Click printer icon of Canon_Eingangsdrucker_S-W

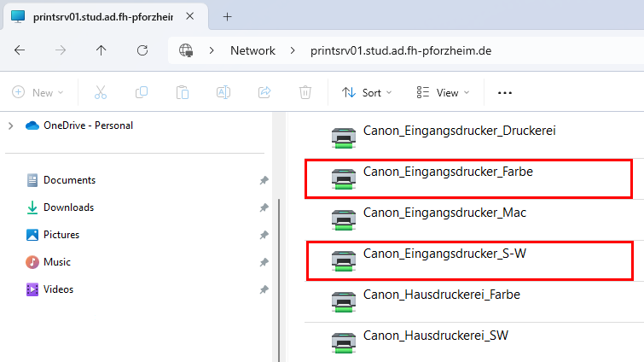344,261
